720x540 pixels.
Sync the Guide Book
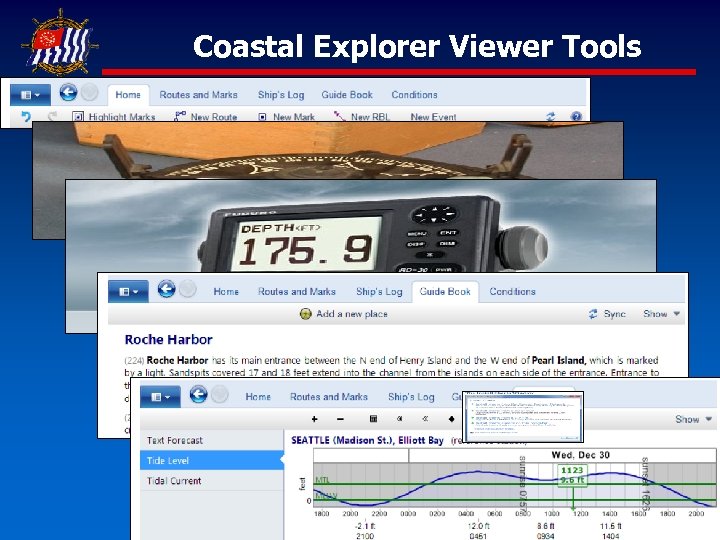click(607, 314)
